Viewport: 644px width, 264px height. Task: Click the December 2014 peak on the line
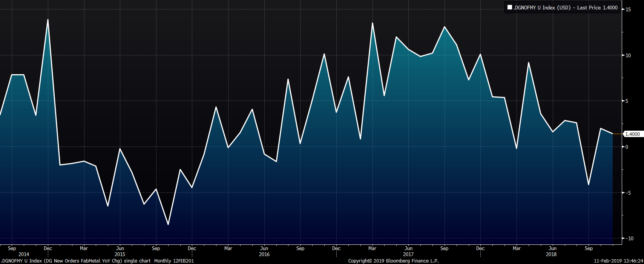48,20
